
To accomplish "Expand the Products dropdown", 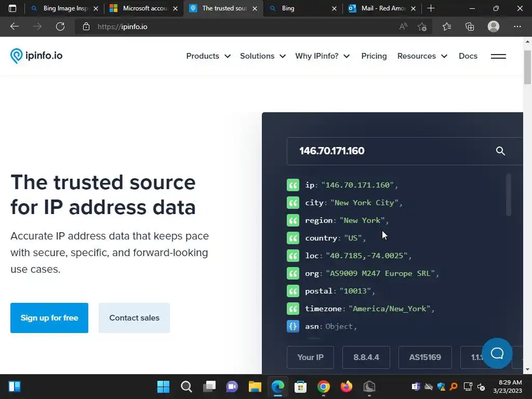I will (208, 56).
